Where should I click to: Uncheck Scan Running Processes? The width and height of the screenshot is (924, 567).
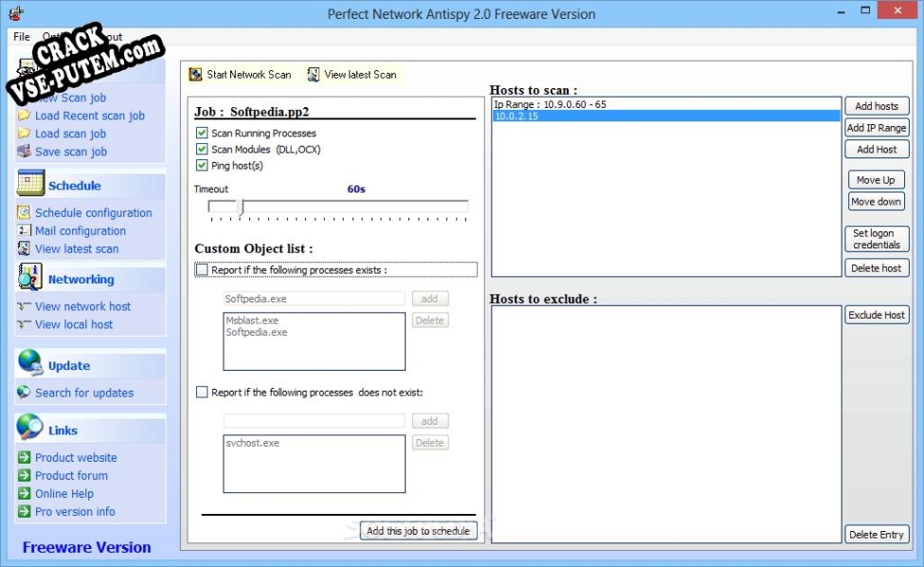(202, 133)
